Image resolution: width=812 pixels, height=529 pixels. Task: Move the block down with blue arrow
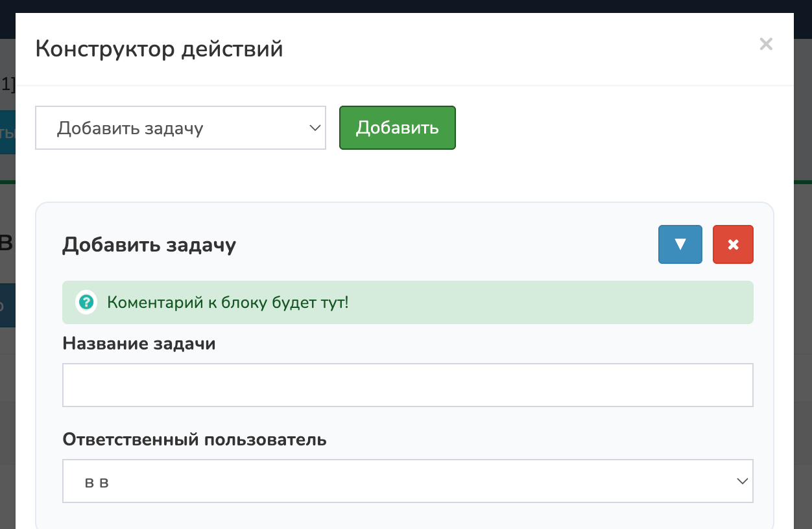tap(680, 244)
